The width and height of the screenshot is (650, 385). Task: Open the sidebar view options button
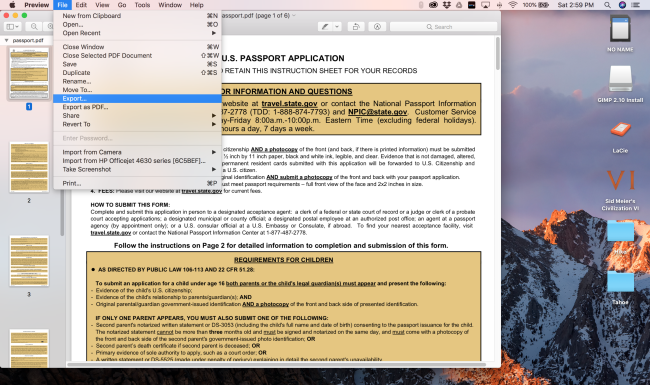[x=12, y=27]
